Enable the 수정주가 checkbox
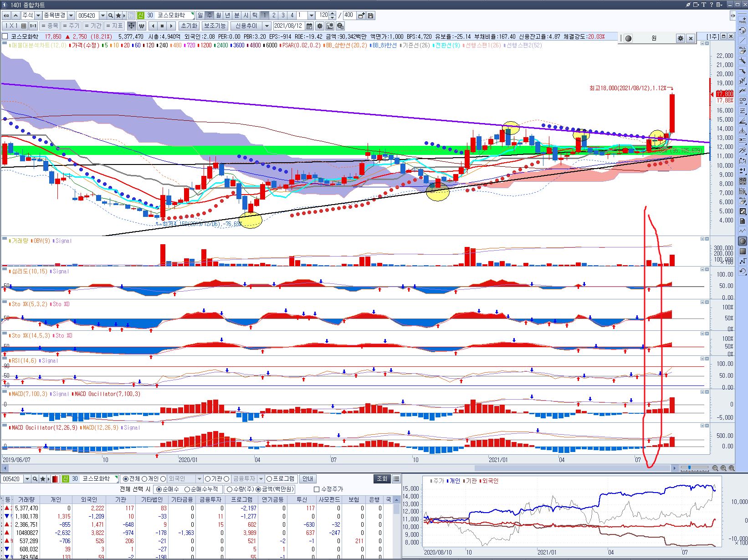748x560 pixels. pyautogui.click(x=317, y=489)
